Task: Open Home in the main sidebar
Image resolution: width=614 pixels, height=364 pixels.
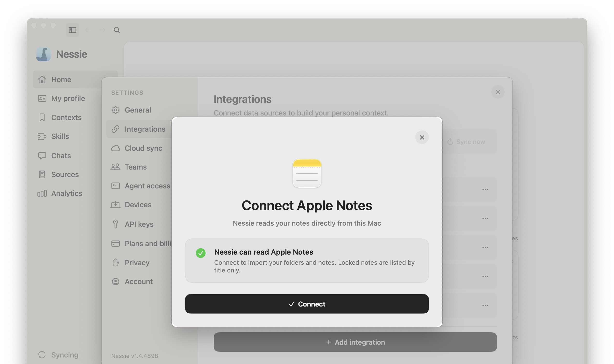Action: point(75,79)
